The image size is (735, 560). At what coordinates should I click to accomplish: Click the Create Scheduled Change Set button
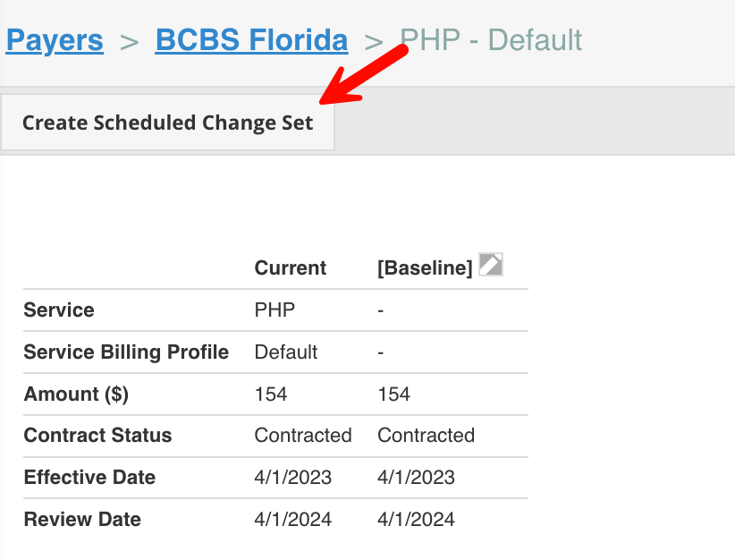point(168,123)
